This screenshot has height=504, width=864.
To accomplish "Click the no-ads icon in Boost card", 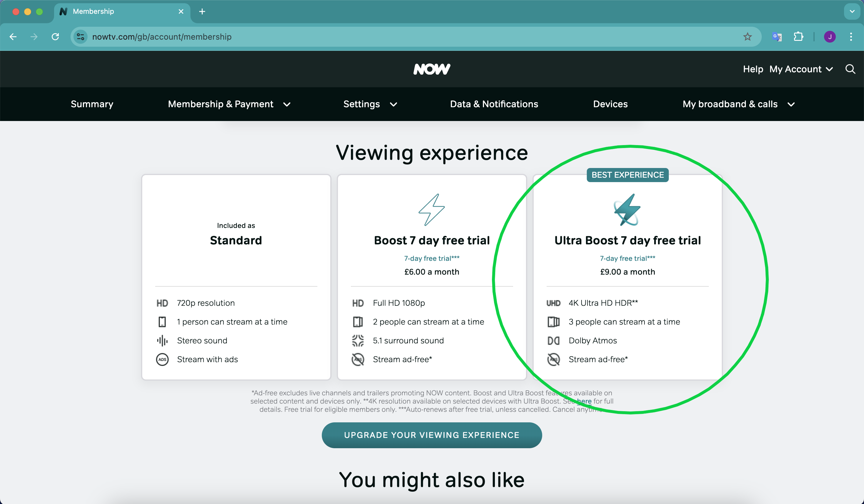I will pyautogui.click(x=358, y=359).
